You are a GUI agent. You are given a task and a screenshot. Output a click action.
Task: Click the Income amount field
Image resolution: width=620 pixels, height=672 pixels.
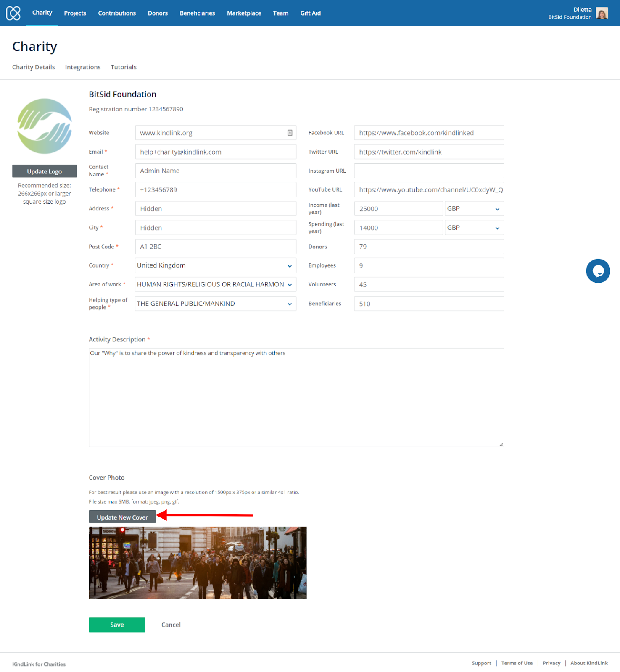(398, 209)
